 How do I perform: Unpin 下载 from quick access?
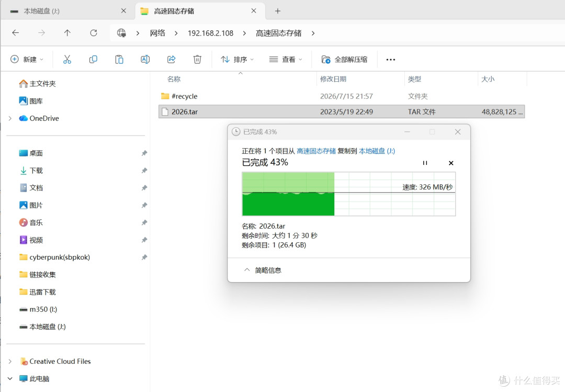coord(144,171)
